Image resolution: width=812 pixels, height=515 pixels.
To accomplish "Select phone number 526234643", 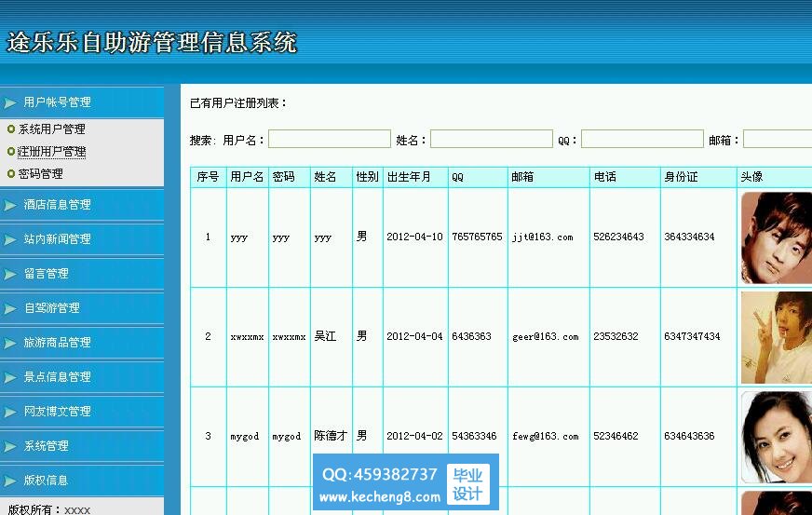I will pyautogui.click(x=618, y=237).
